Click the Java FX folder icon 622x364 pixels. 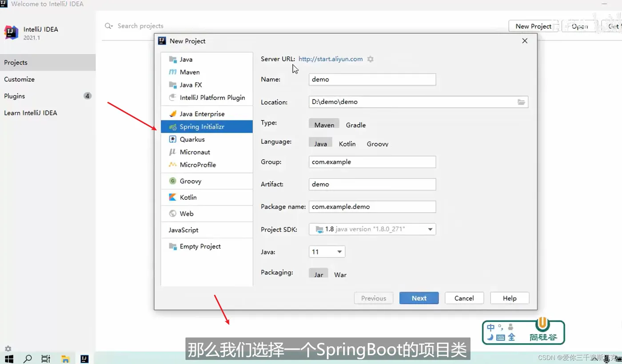tap(173, 85)
